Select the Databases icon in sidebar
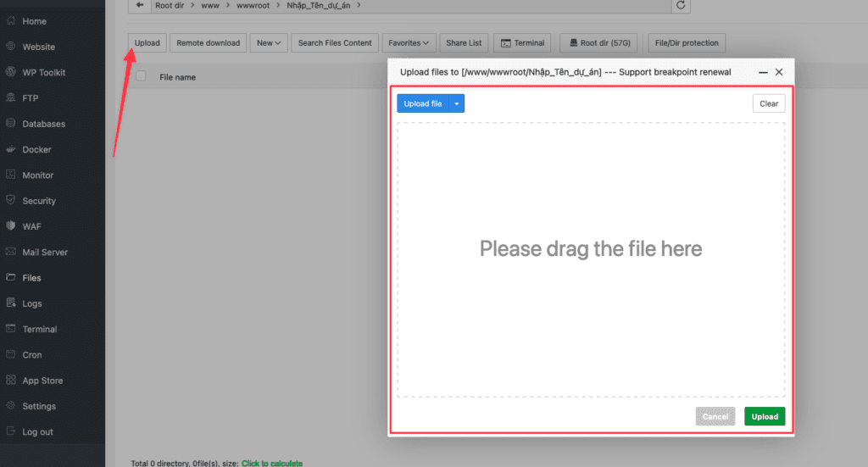 (x=10, y=123)
